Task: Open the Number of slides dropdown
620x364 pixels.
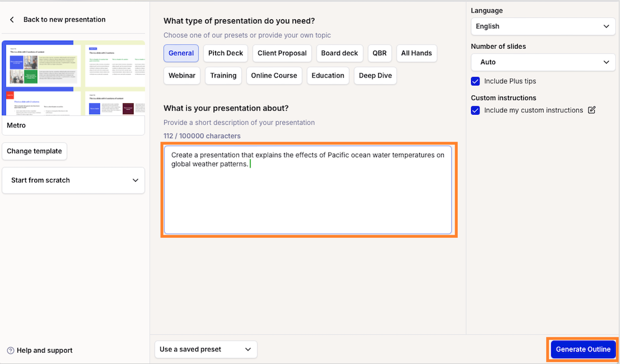Action: tap(543, 62)
